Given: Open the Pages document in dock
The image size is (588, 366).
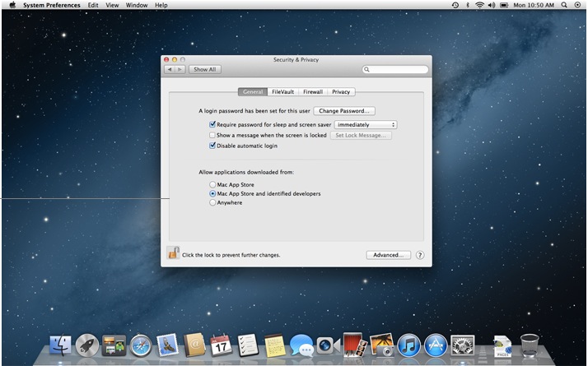Looking at the screenshot, I should point(502,346).
